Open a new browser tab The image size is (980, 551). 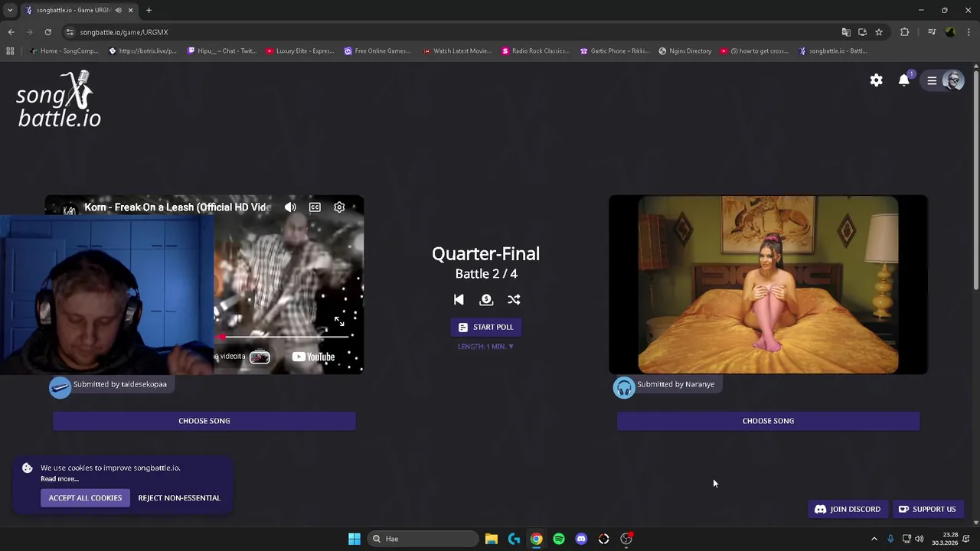149,10
